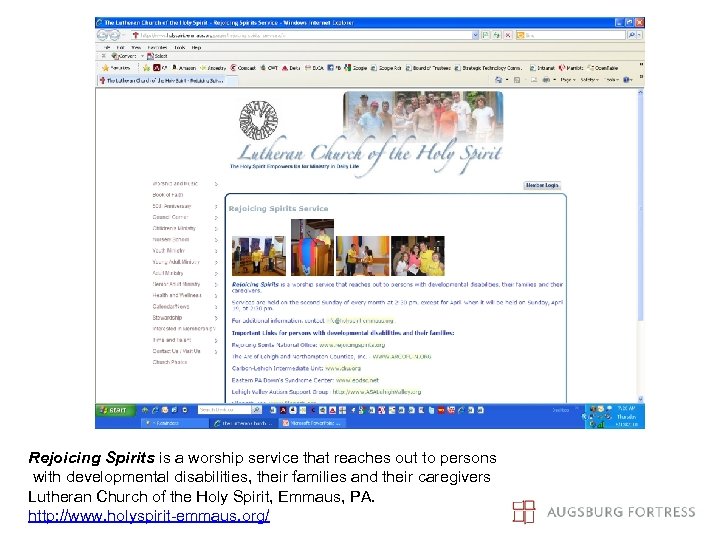Expand the Stewardship sidebar arrow
Screen dimensions: 720x540
tap(216, 318)
